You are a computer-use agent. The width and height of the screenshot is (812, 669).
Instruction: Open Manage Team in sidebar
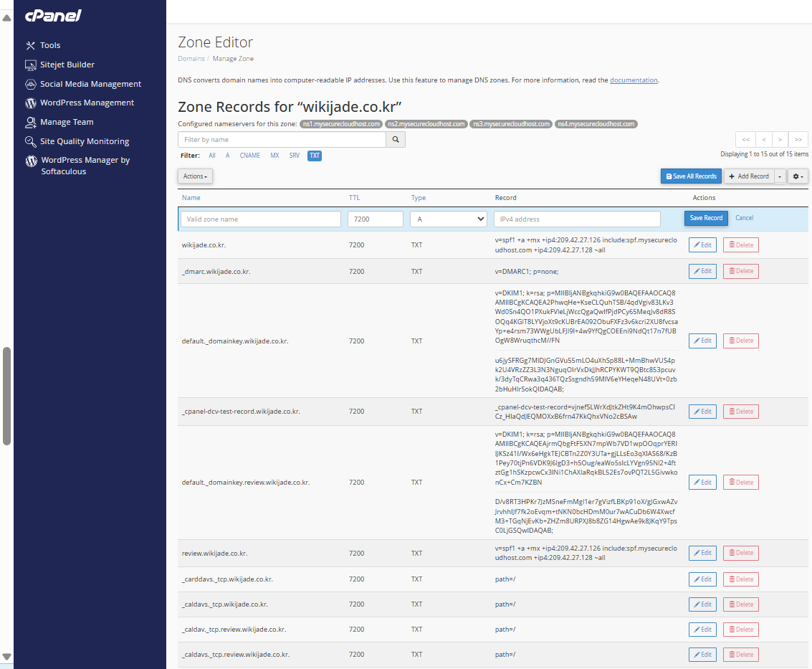click(x=59, y=122)
